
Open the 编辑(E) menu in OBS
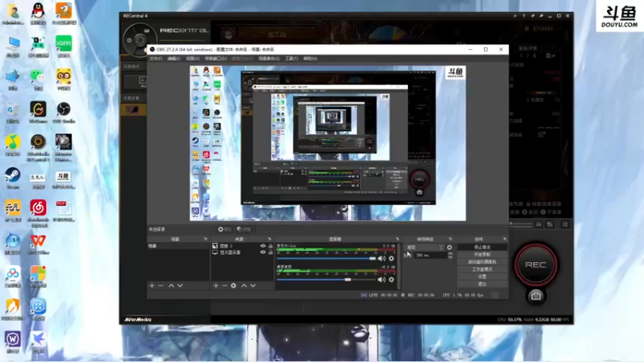pos(174,59)
